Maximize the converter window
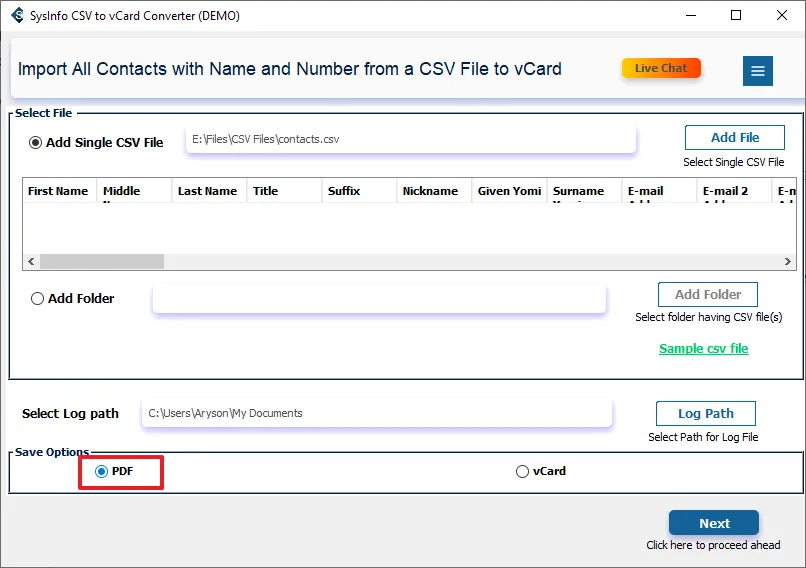806x568 pixels. pos(736,15)
